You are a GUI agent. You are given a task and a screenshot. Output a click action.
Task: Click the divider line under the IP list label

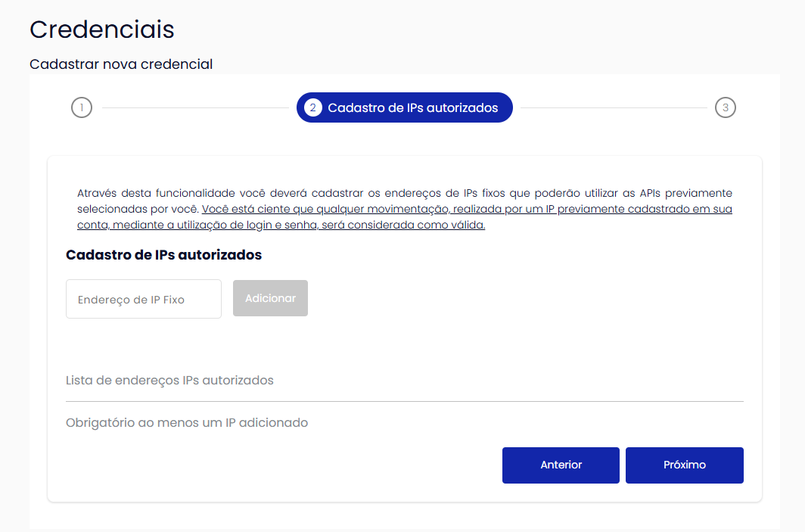(x=405, y=401)
